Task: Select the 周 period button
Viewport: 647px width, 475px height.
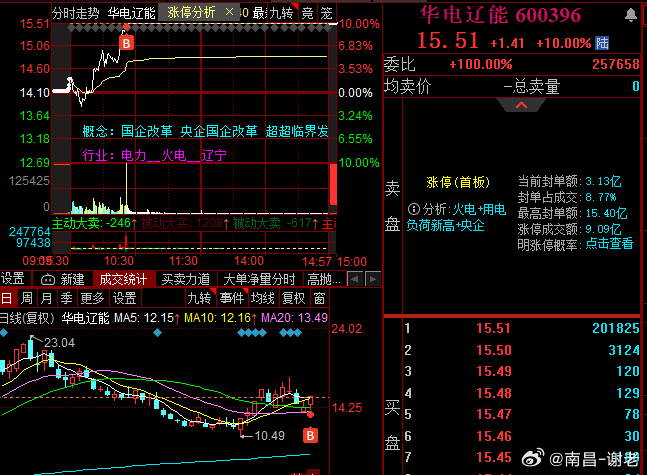Action: point(27,298)
